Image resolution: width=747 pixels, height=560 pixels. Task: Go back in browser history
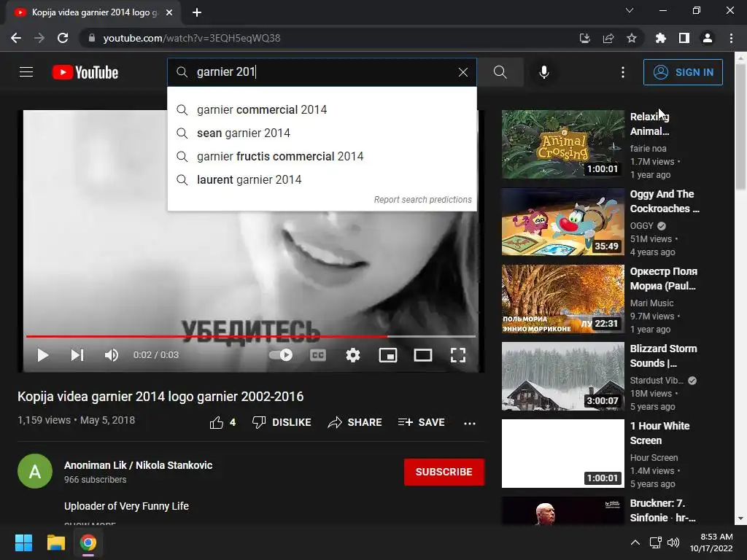coord(16,38)
